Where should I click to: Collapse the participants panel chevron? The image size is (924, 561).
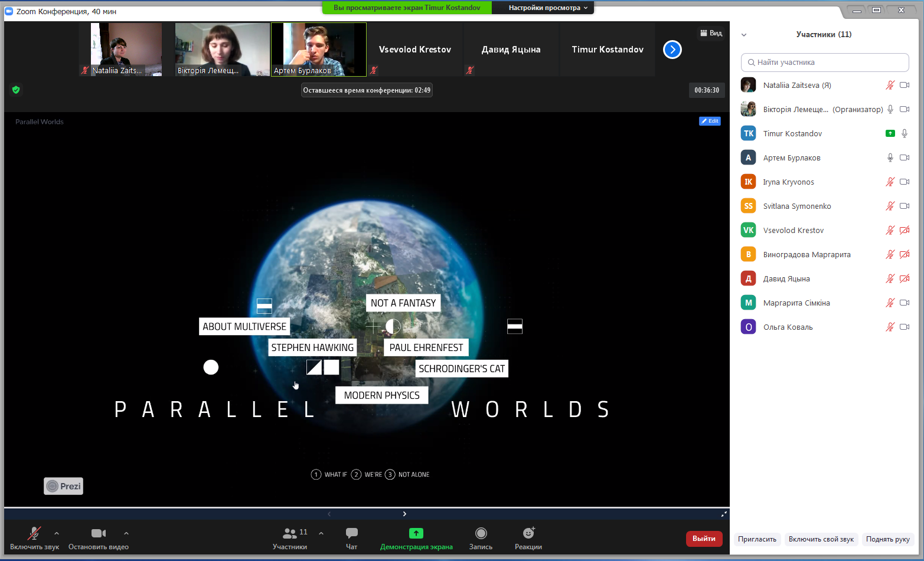tap(744, 35)
